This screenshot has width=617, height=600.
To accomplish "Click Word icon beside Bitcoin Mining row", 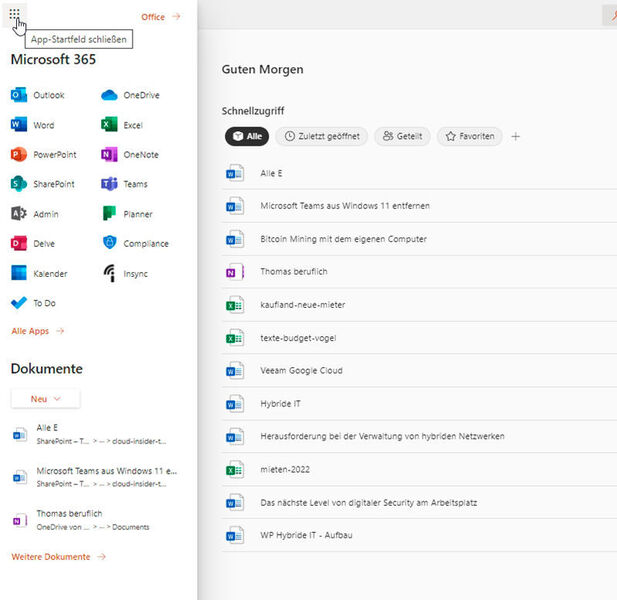I will (235, 239).
